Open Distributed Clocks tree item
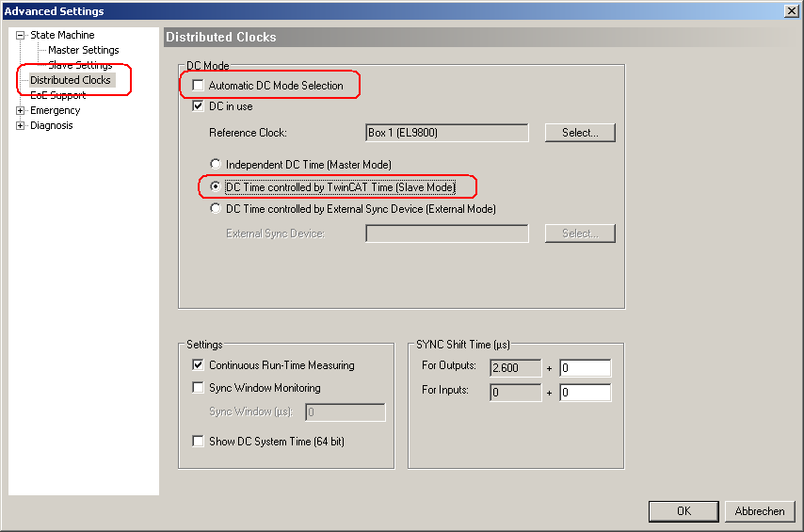 tap(70, 80)
